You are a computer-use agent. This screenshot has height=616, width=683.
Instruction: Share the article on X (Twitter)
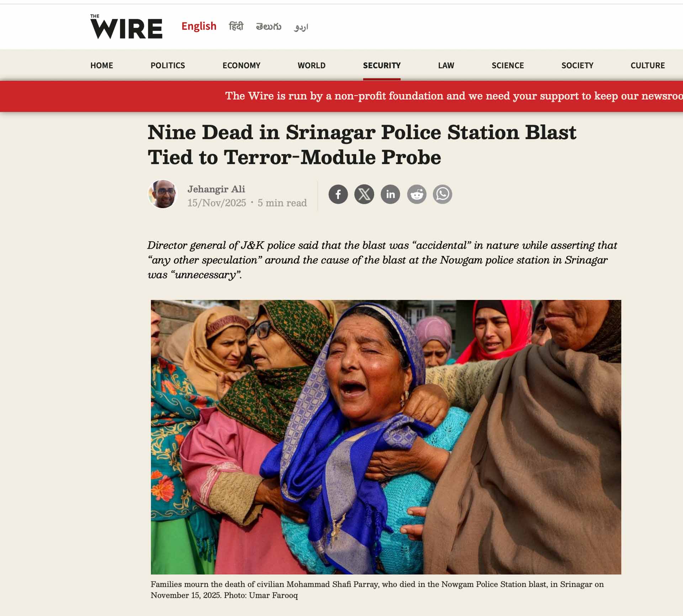click(x=364, y=194)
